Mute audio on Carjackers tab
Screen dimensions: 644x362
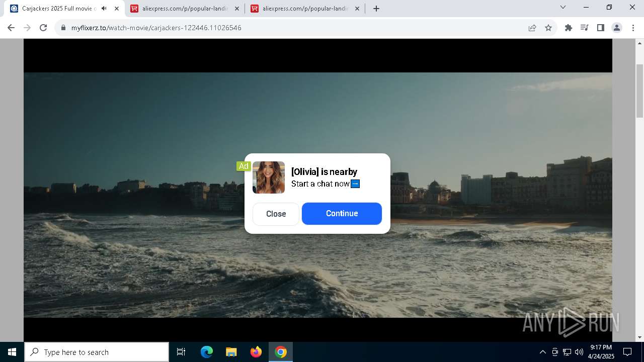(x=104, y=9)
